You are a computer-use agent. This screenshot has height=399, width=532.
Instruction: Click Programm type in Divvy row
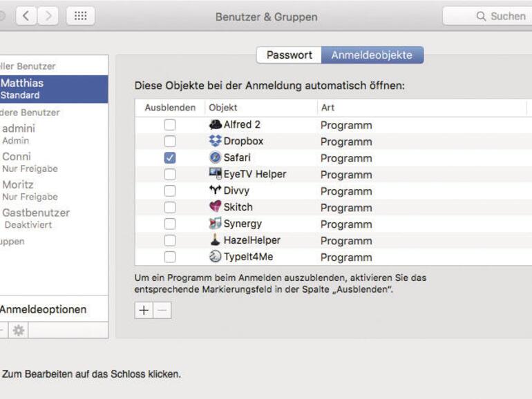coord(346,191)
